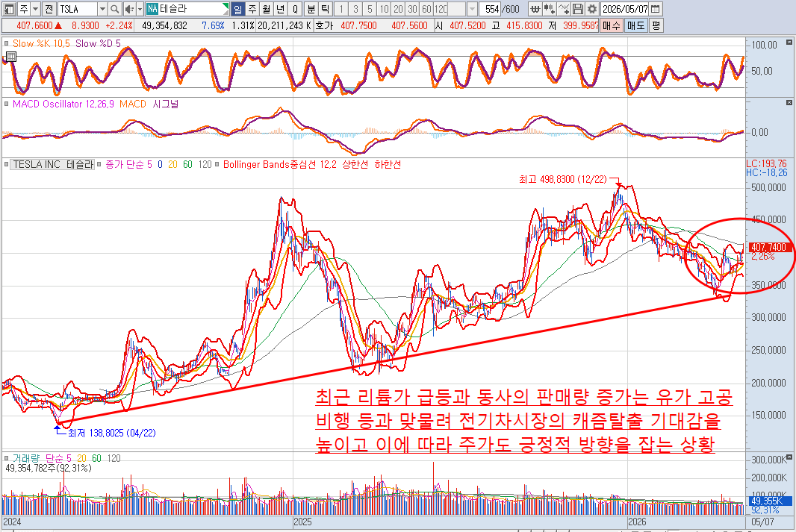The width and height of the screenshot is (796, 532).
Task: Select the 60 interval button
Action: point(426,9)
